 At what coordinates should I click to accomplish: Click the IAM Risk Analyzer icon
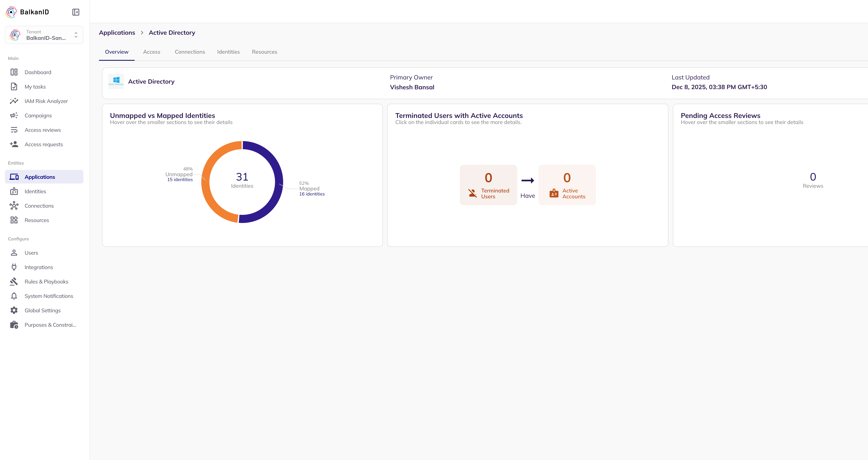coord(14,101)
